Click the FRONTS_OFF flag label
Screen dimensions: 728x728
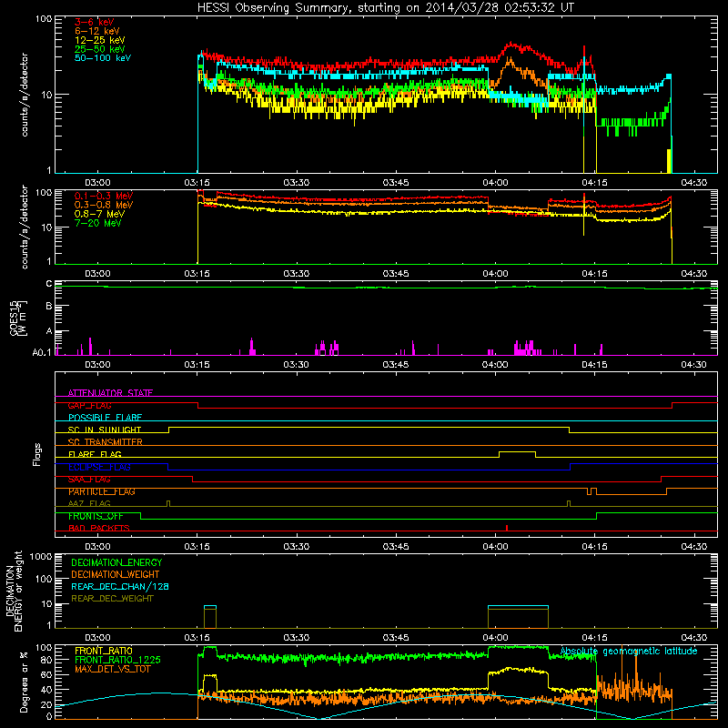pos(96,516)
